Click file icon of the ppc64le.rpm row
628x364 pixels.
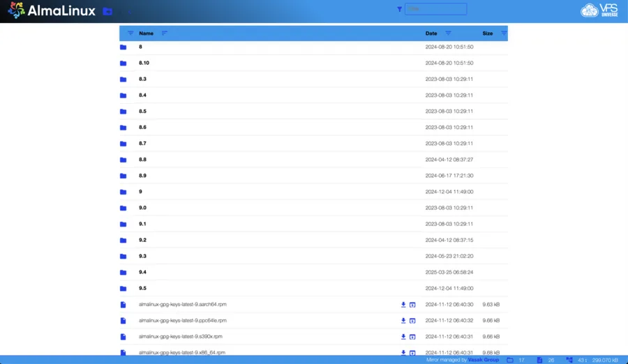124,321
